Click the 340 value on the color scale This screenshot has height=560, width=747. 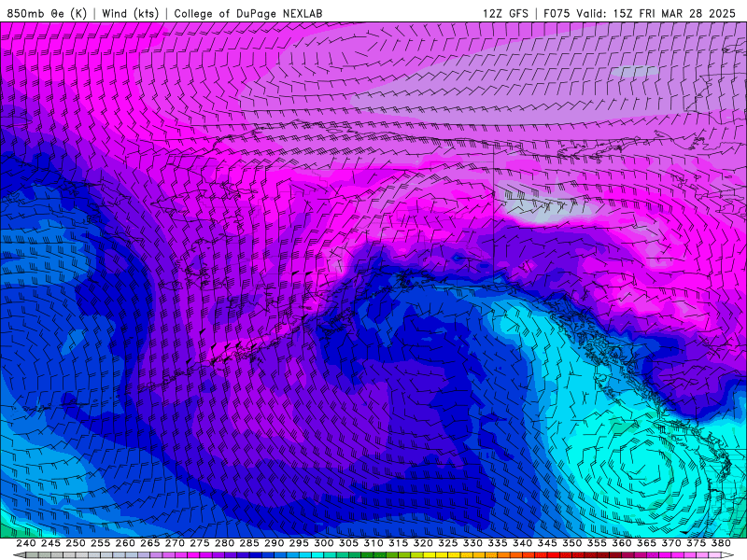click(x=522, y=543)
